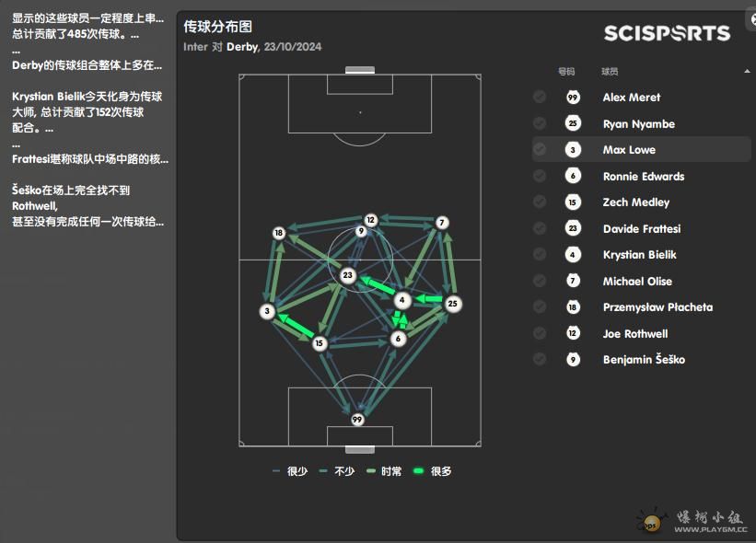756x543 pixels.
Task: Select player node 25 on the pass map
Action: [x=452, y=304]
